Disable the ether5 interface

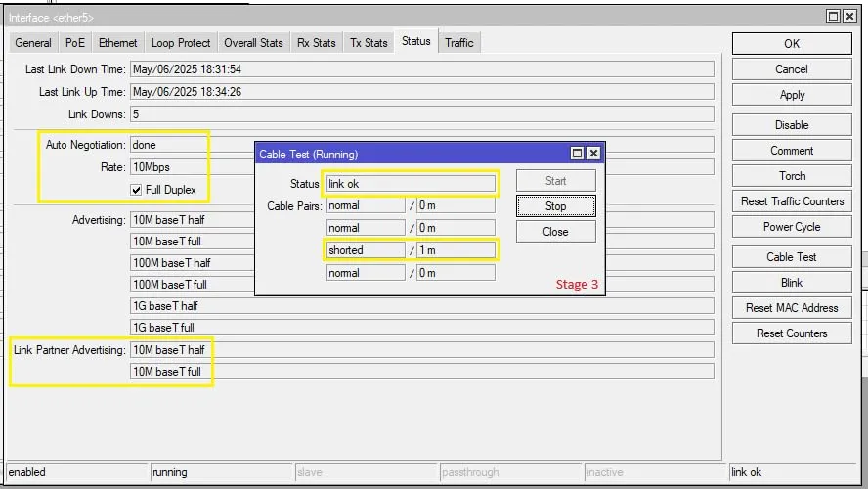point(792,125)
